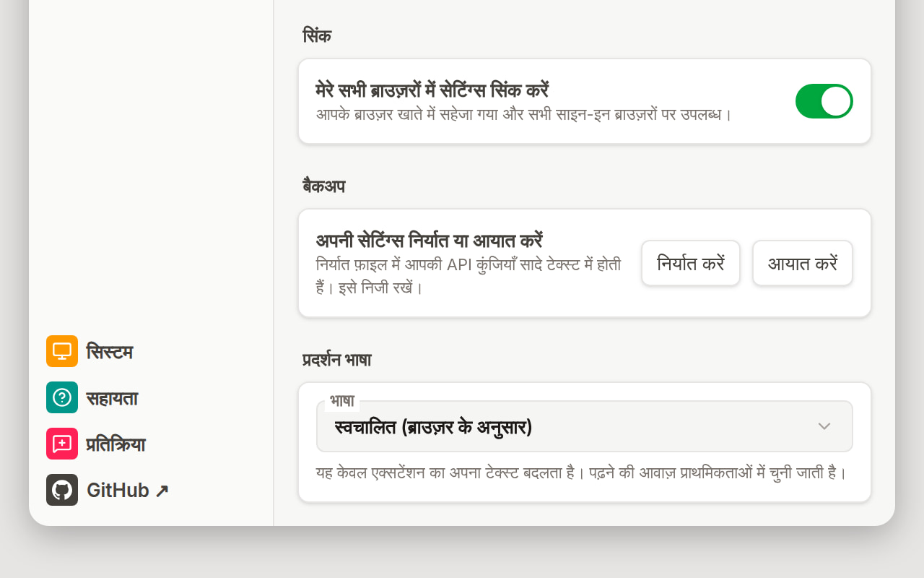Click the orange monitor icon beside सिस्टम
The image size is (924, 578).
[x=62, y=351]
